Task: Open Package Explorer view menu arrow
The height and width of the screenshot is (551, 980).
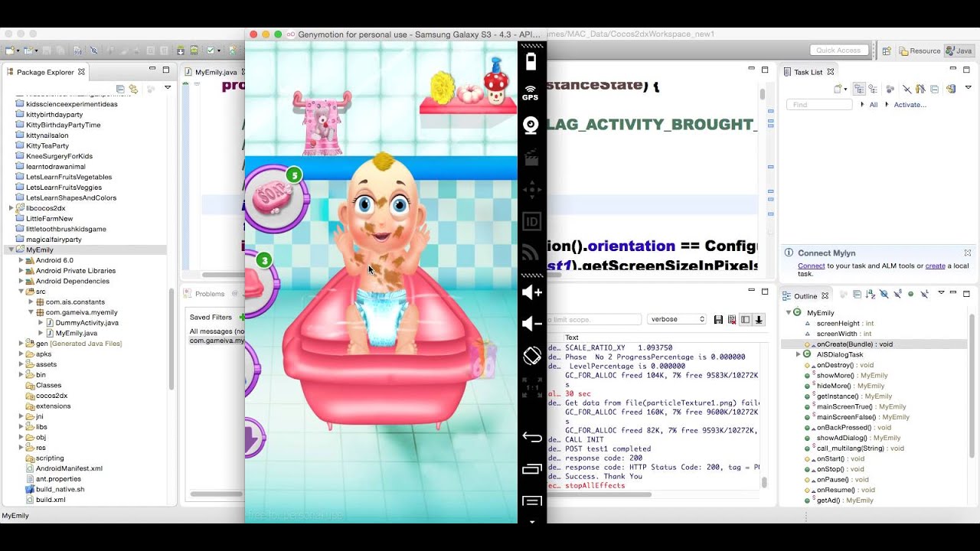Action: [168, 87]
